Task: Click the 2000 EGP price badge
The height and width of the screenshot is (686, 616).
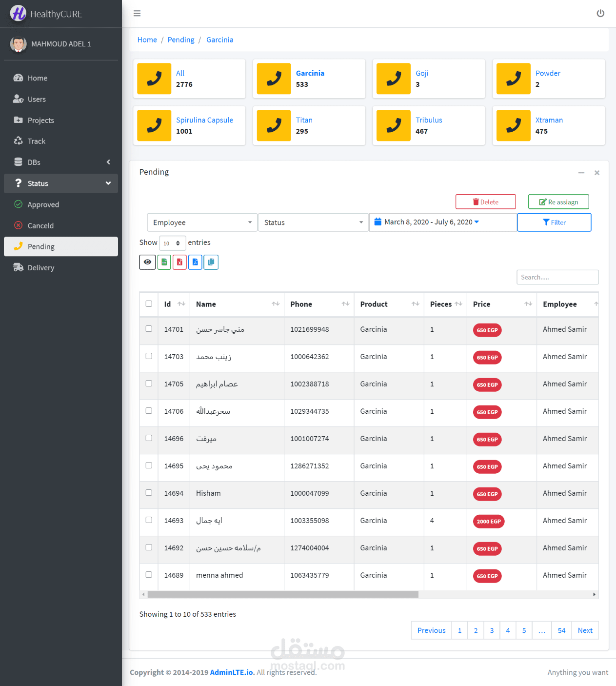Action: pos(489,522)
